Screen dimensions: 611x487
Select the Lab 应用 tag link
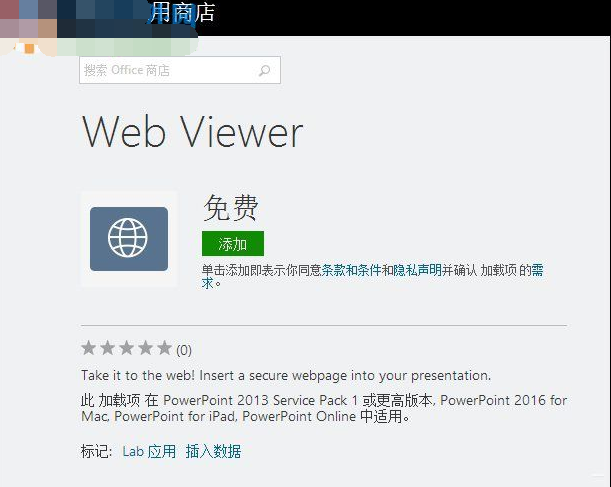click(149, 452)
